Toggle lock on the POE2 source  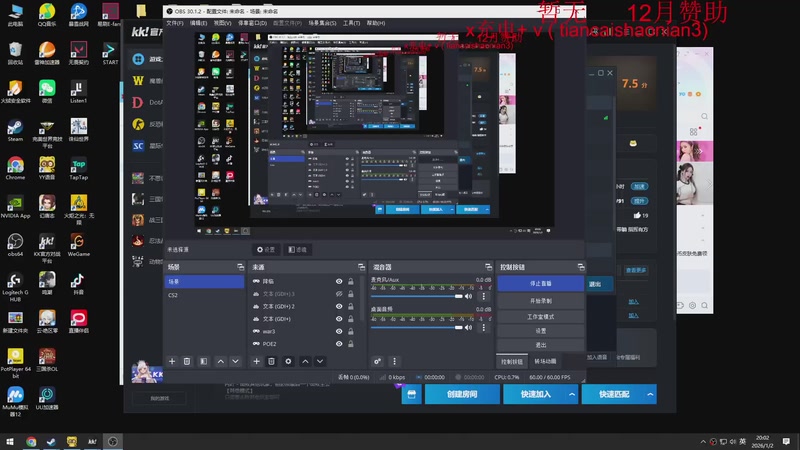(x=351, y=344)
